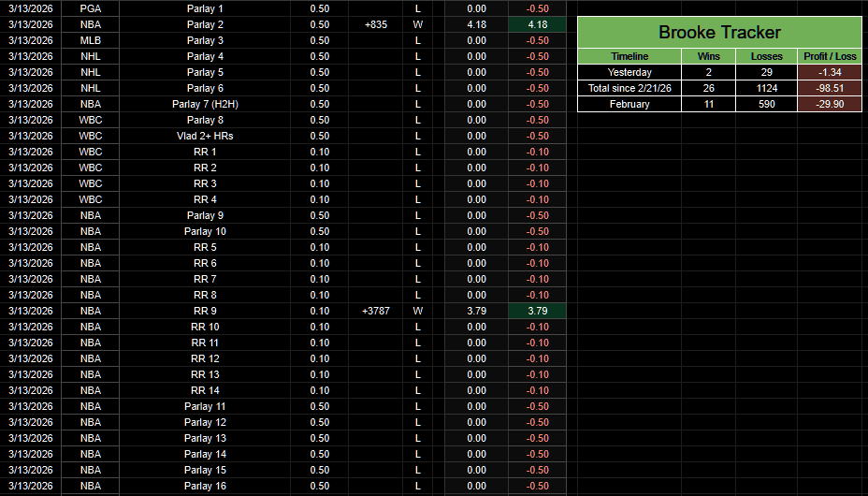This screenshot has height=496, width=868.
Task: Click the RR 5 cell
Action: (205, 247)
